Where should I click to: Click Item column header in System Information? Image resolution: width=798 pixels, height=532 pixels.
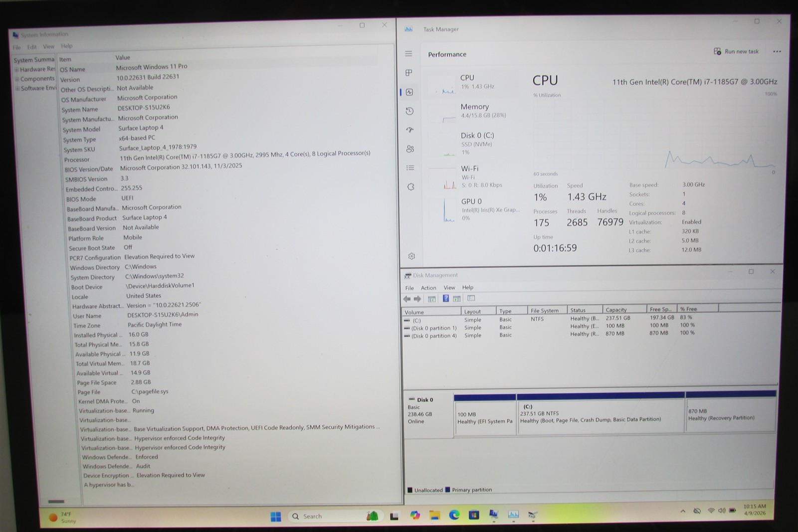(x=86, y=59)
